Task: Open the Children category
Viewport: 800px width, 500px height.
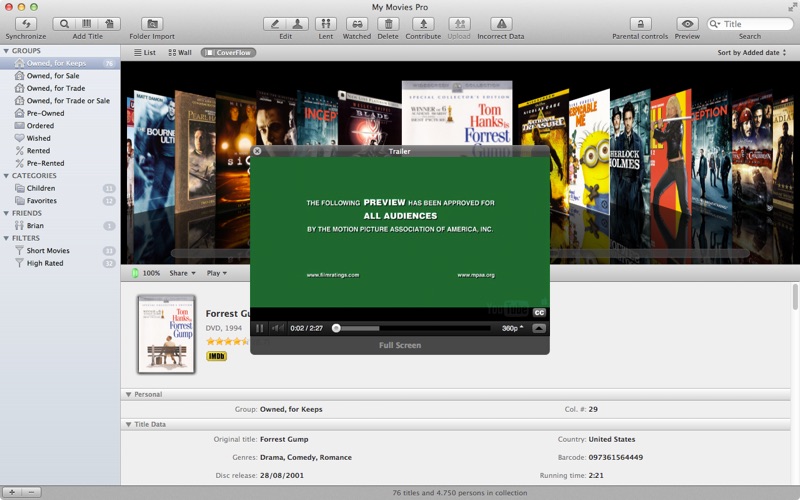Action: (x=60, y=188)
